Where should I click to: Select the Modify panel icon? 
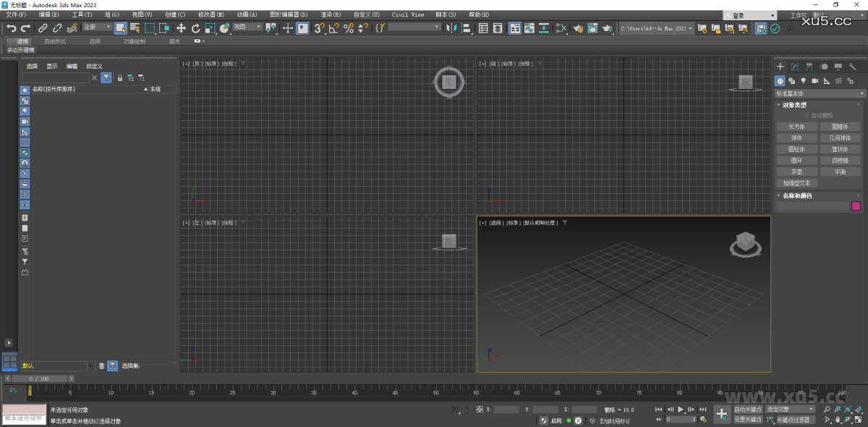(795, 67)
